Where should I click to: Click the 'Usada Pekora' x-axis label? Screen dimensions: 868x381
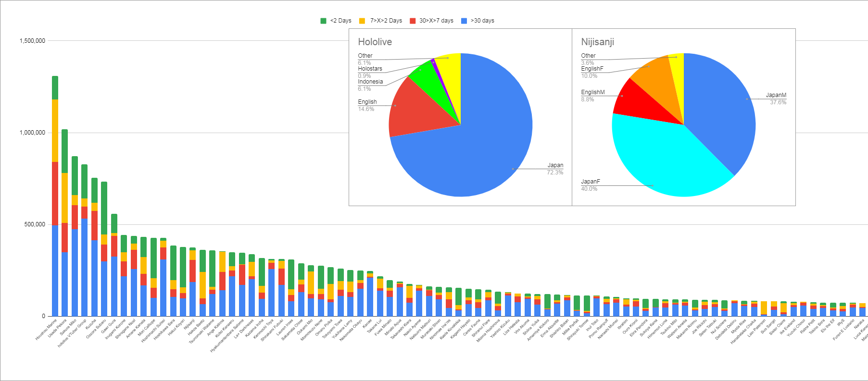pyautogui.click(x=57, y=328)
